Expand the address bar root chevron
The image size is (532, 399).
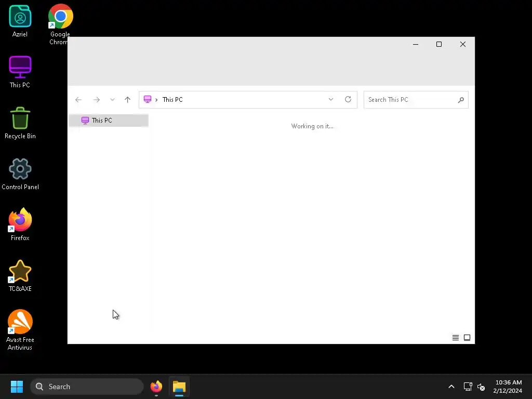156,100
